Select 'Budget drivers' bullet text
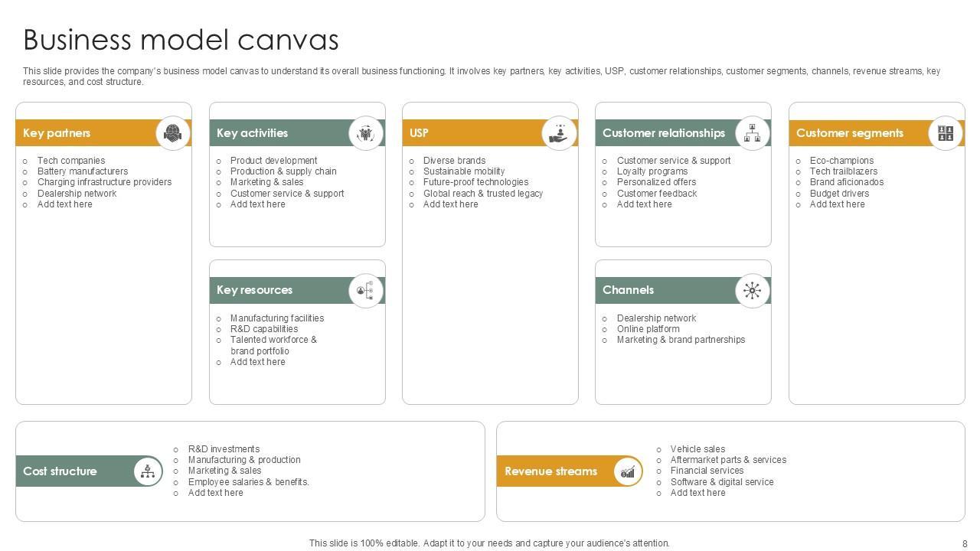The image size is (980, 551). click(x=839, y=194)
